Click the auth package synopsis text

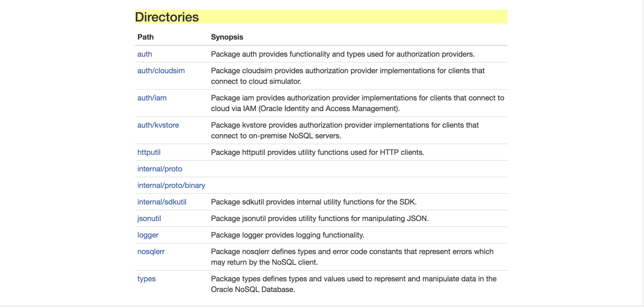pos(342,54)
